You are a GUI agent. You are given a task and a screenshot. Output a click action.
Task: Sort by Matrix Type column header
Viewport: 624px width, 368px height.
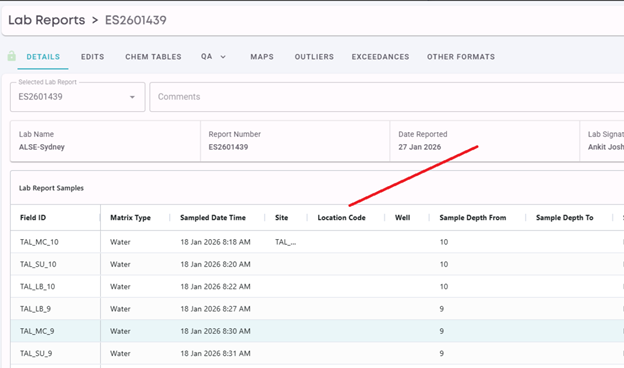point(130,218)
